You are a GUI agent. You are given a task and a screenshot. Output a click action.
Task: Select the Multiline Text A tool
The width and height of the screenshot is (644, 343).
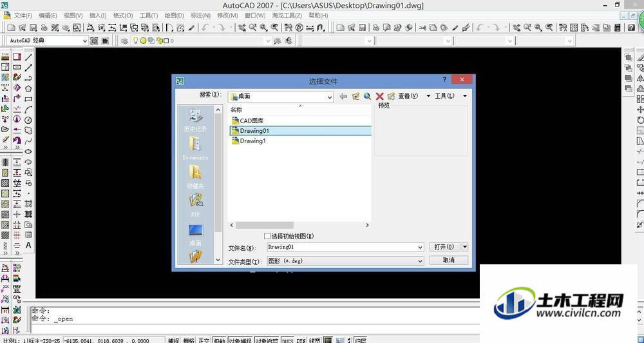point(28,246)
